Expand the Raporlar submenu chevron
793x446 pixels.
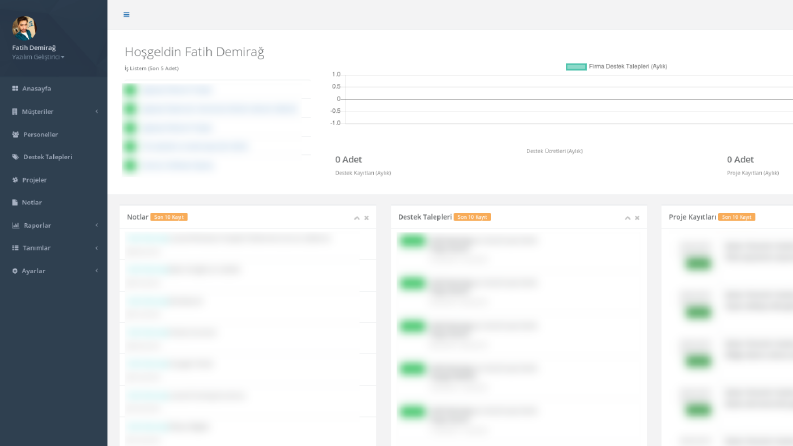[x=97, y=226]
